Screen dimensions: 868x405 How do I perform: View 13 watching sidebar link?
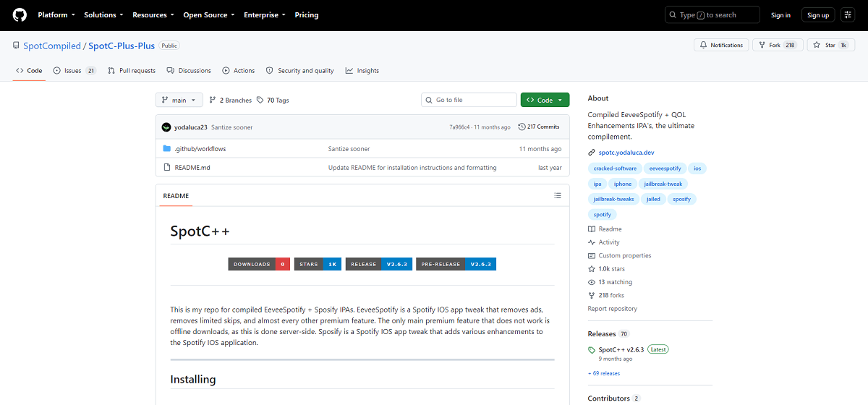point(610,282)
